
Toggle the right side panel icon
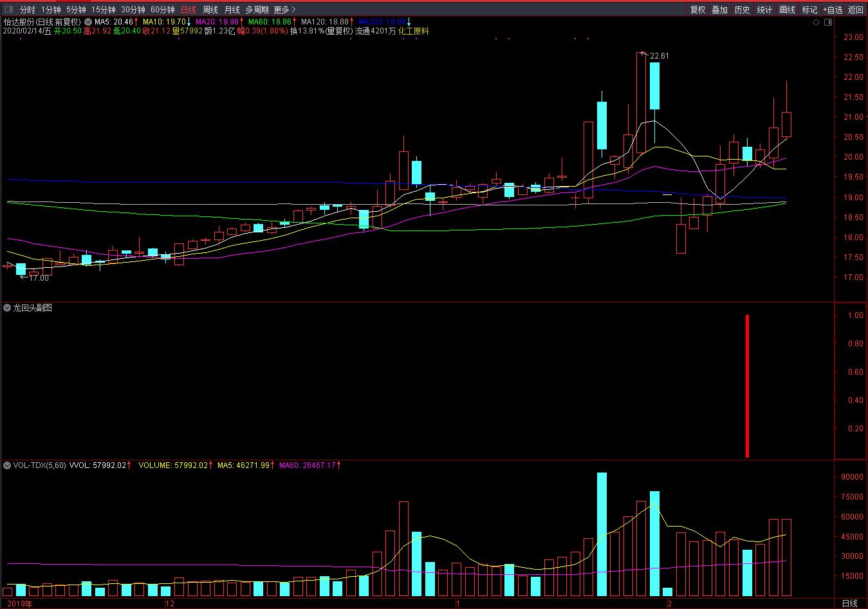pyautogui.click(x=827, y=23)
